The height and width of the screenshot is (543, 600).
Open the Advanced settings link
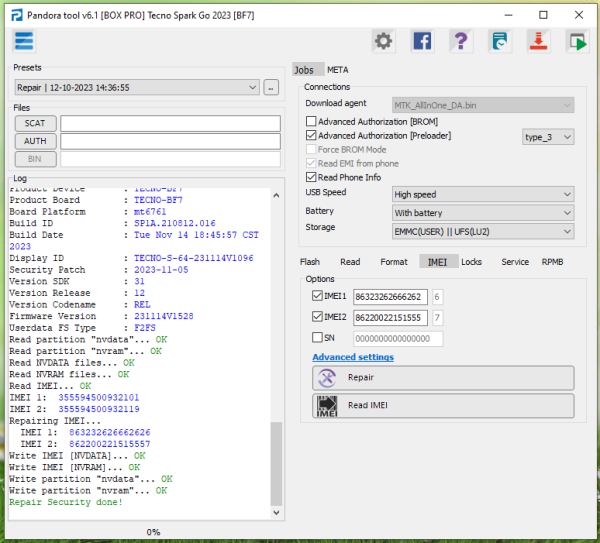[353, 357]
